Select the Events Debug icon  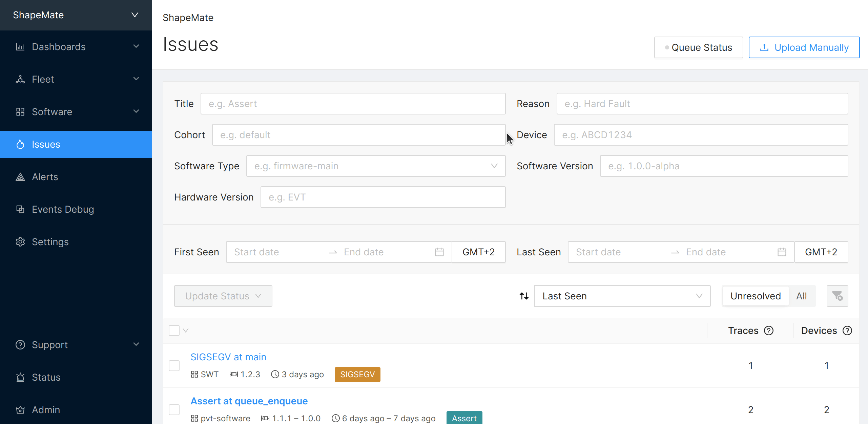pyautogui.click(x=20, y=209)
